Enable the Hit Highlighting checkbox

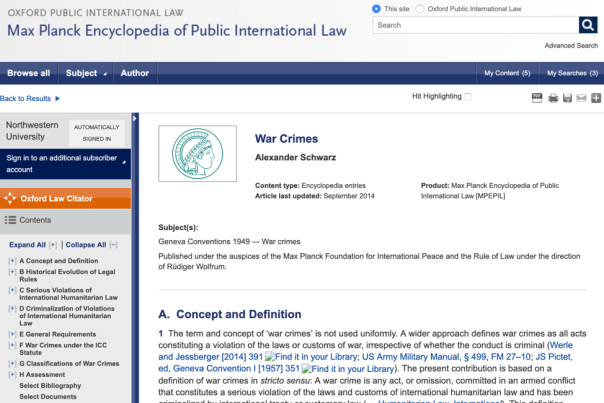(467, 97)
